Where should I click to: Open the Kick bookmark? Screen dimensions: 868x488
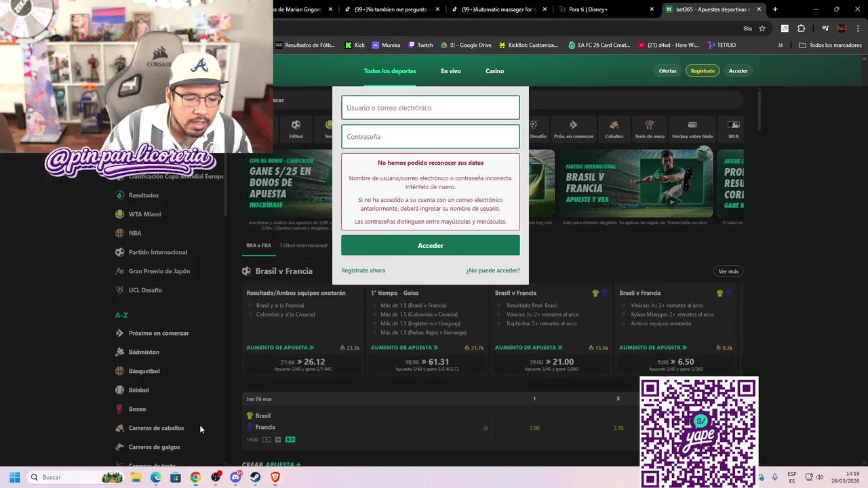355,45
